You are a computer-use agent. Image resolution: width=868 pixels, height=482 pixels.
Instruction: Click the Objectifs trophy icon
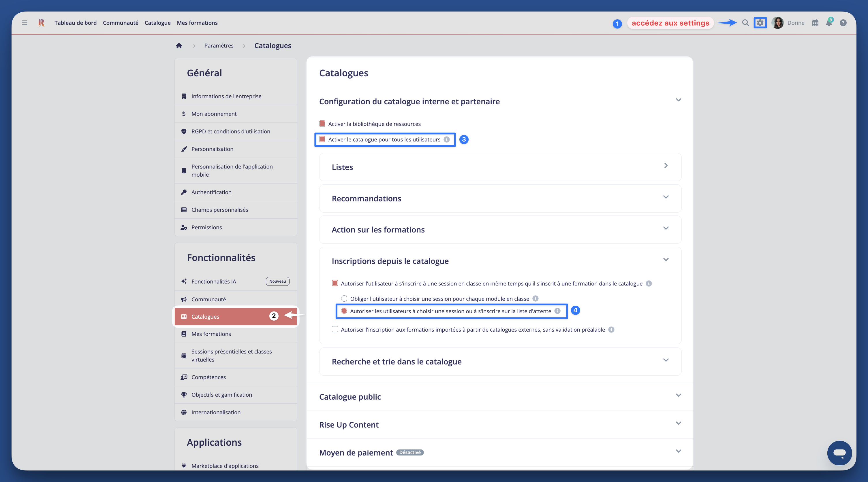click(x=184, y=394)
